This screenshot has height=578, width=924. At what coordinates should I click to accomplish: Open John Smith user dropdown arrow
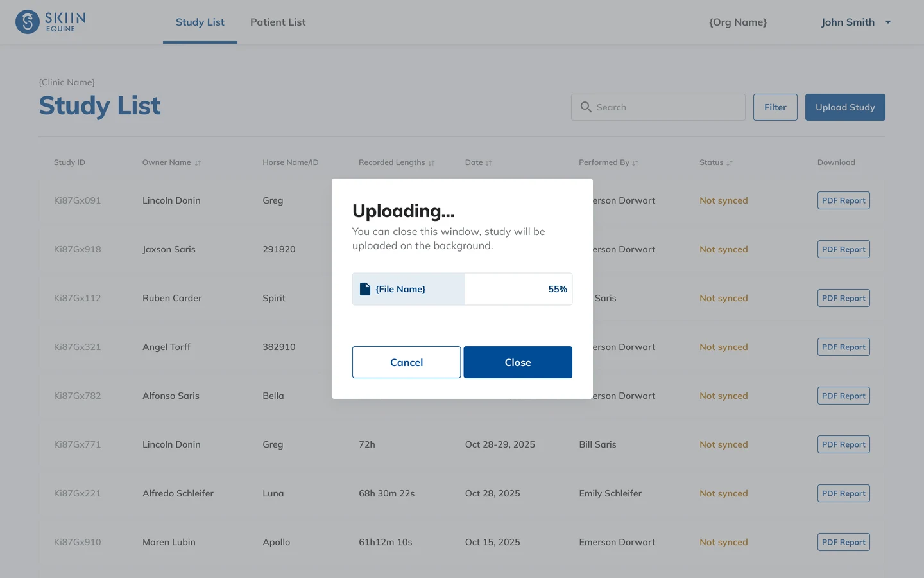tap(888, 22)
